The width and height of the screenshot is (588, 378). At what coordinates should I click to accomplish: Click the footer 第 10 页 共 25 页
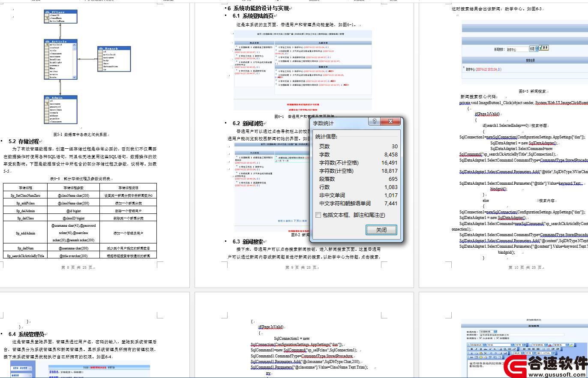pyautogui.click(x=526, y=267)
